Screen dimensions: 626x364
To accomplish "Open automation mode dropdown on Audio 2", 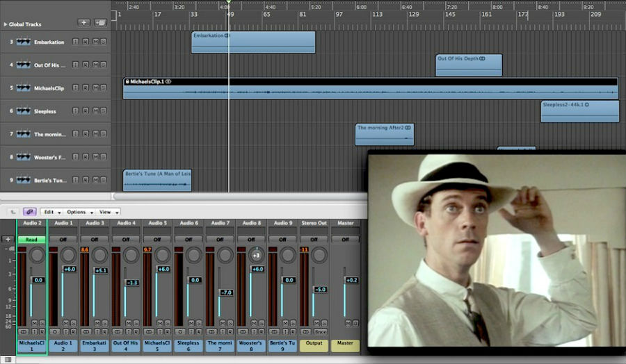I will tap(31, 240).
